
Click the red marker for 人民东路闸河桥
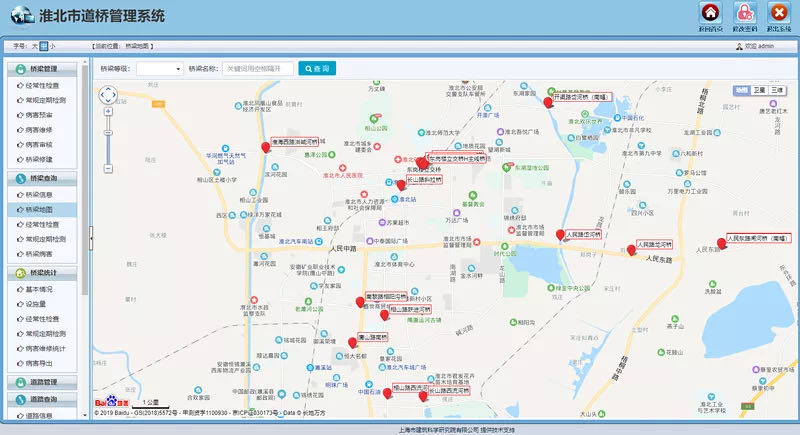pos(722,243)
